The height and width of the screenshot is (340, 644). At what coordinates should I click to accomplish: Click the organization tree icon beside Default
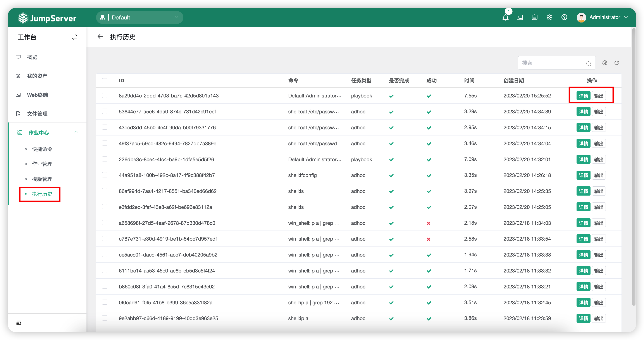(x=103, y=17)
